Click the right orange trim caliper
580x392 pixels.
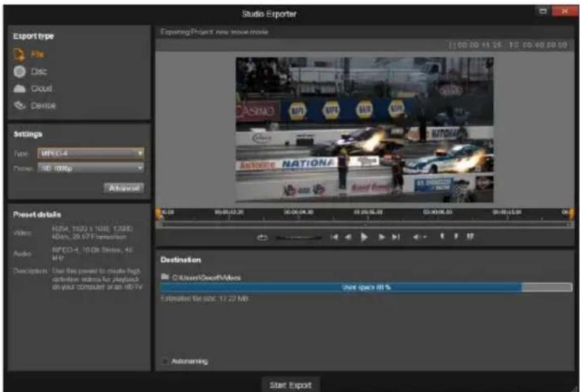[571, 213]
